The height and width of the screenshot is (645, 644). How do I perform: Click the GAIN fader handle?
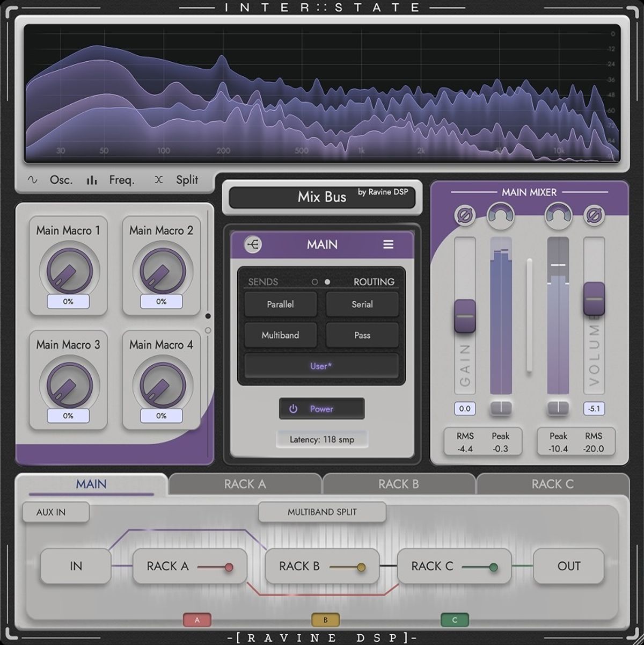click(465, 316)
